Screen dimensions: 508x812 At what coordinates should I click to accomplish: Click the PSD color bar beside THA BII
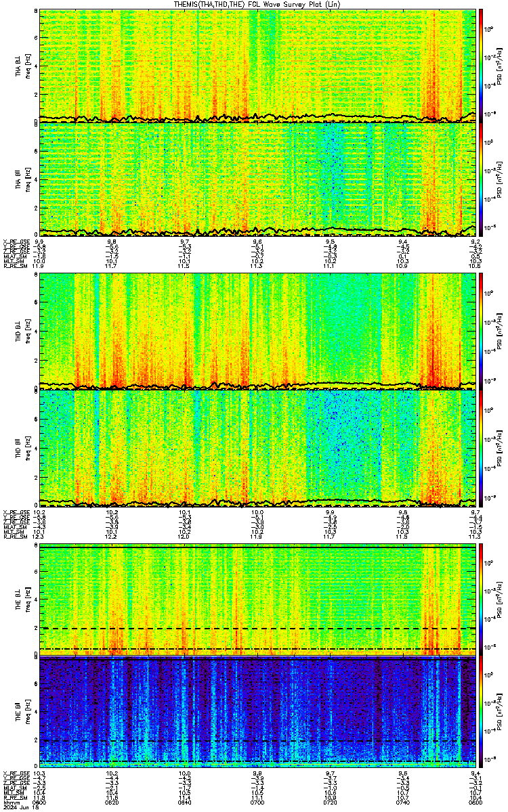click(481, 179)
